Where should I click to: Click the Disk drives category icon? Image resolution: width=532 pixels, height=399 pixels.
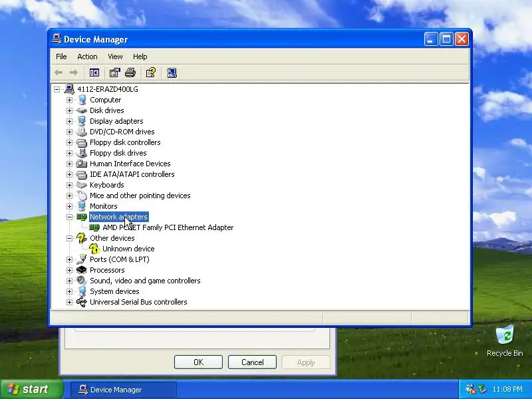(x=82, y=110)
